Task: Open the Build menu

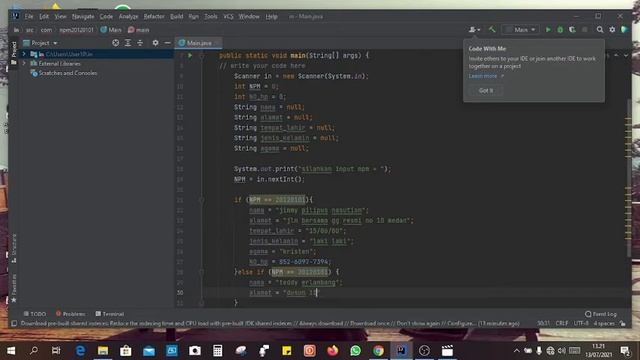Action: click(176, 16)
